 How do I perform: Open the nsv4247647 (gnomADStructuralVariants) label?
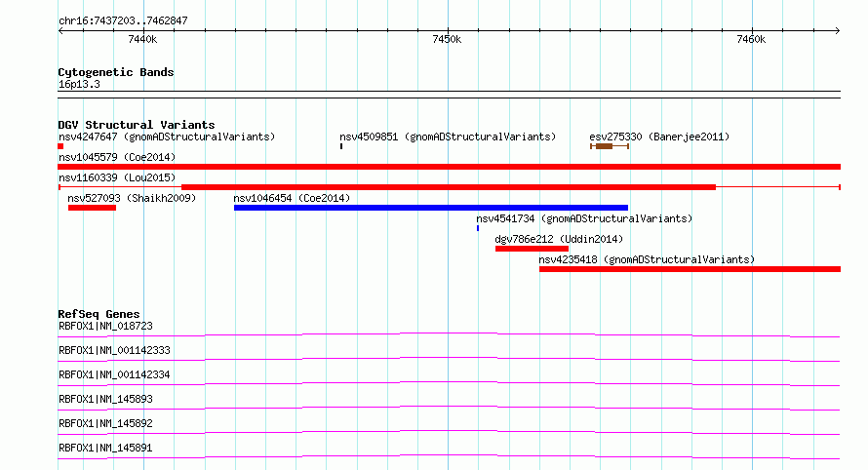point(167,137)
